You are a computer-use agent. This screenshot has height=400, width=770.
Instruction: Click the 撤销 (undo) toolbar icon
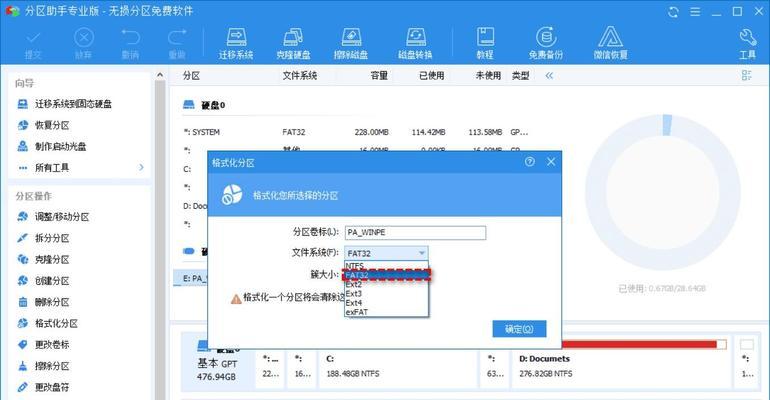(130, 44)
